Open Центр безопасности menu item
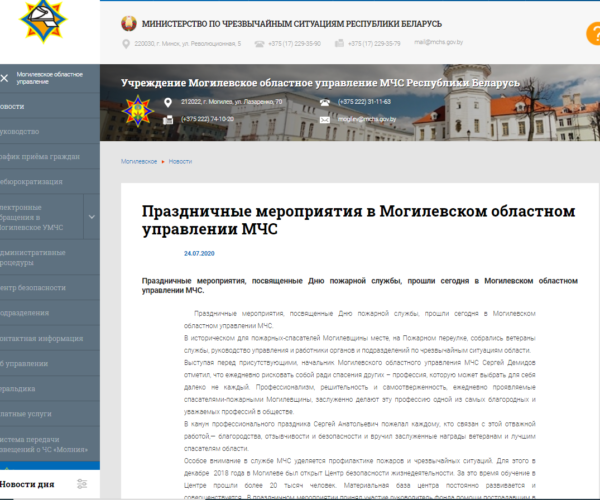The width and height of the screenshot is (600, 500). click(x=50, y=287)
